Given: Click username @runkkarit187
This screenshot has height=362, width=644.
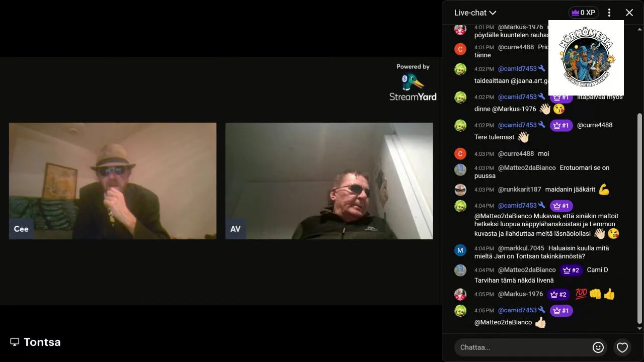Looking at the screenshot, I should click(x=520, y=190).
